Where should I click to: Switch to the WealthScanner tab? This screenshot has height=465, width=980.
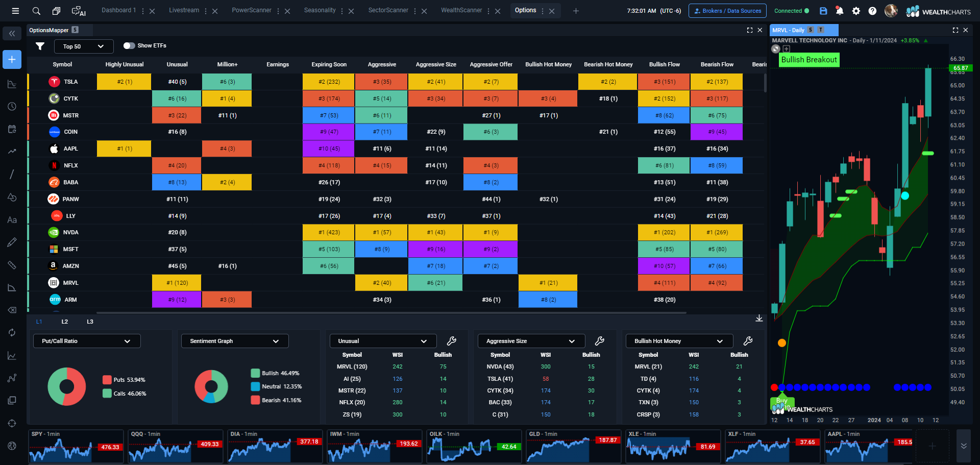click(x=461, y=10)
